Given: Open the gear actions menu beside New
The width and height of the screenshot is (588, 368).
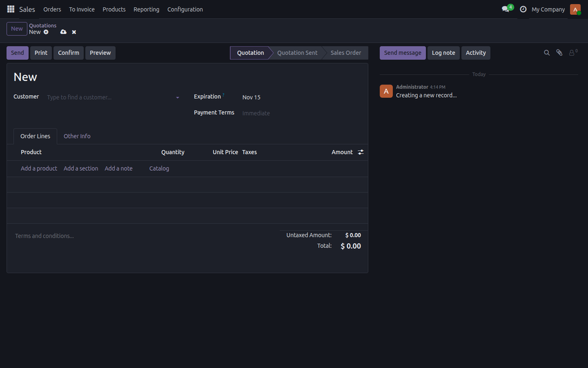Looking at the screenshot, I should (x=46, y=32).
